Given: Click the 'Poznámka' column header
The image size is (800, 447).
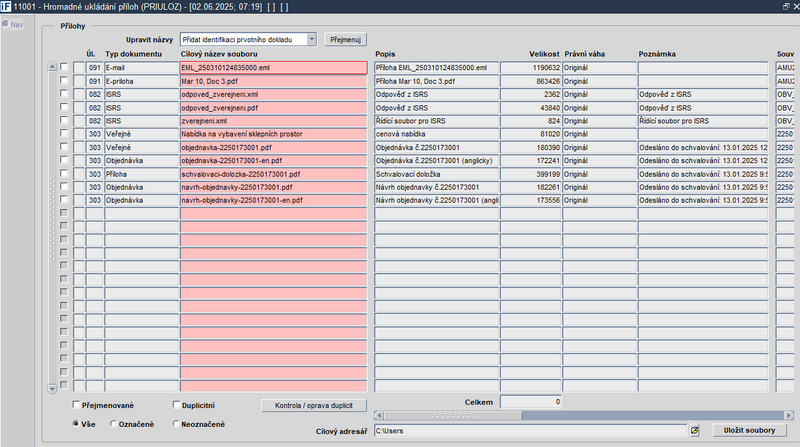Looking at the screenshot, I should coord(657,54).
